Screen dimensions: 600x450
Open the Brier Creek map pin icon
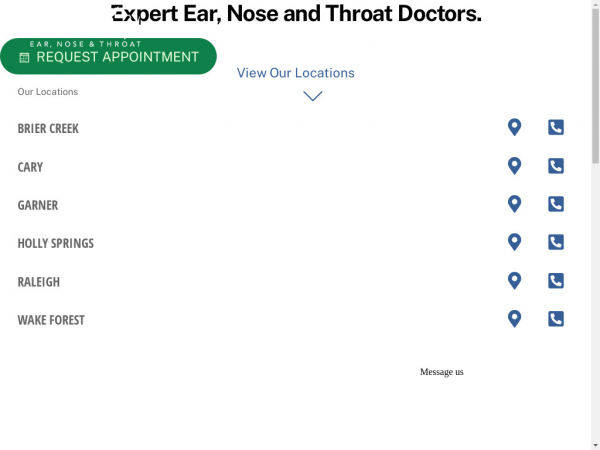point(514,127)
